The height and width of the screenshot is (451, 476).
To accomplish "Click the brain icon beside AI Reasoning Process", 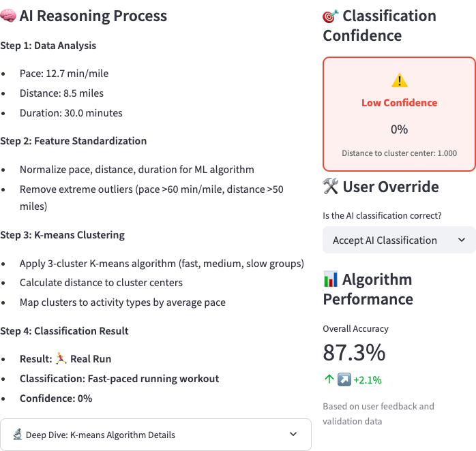I will [8, 16].
